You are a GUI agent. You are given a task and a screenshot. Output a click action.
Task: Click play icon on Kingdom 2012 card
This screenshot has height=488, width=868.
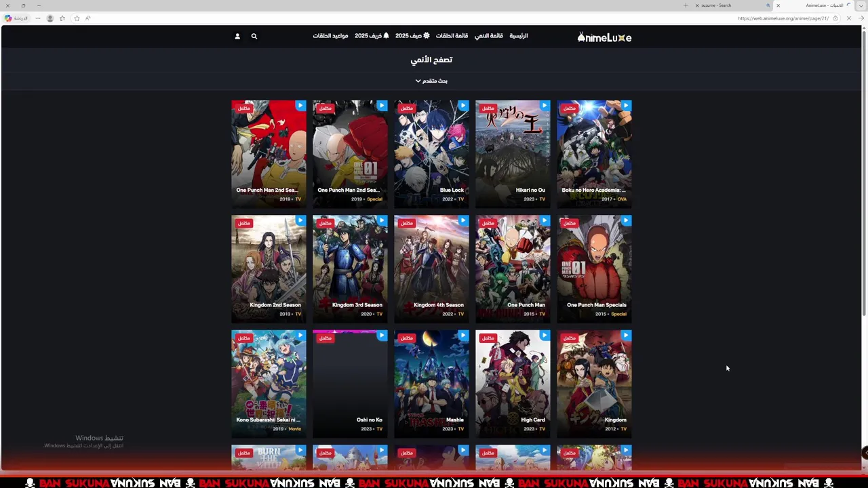pyautogui.click(x=626, y=335)
